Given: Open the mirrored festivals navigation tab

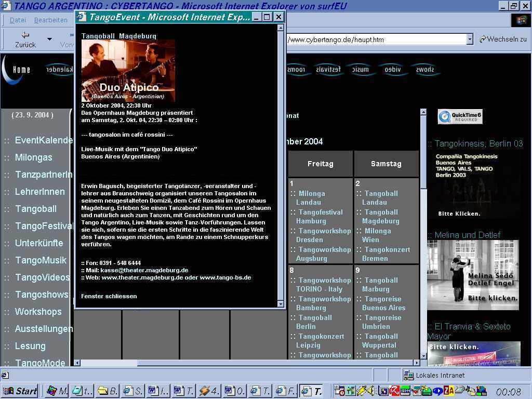Looking at the screenshot, I should coord(328,70).
